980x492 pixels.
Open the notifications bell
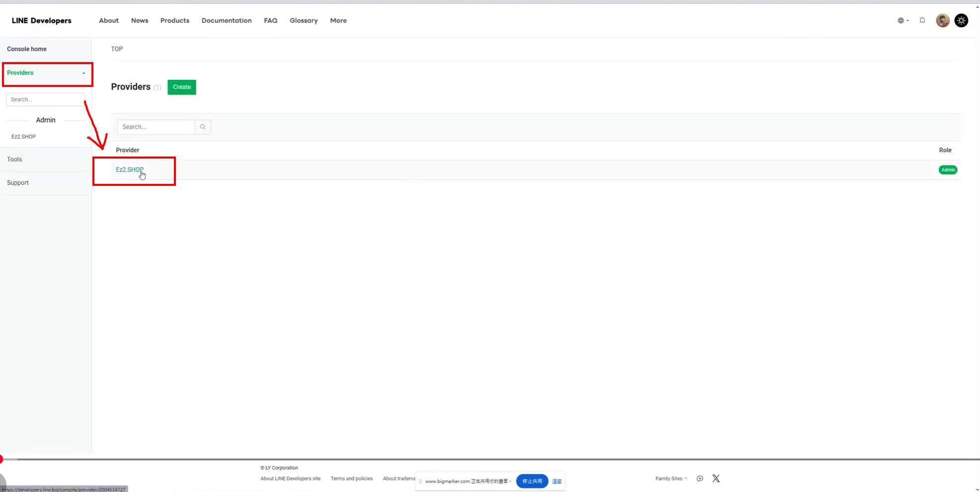point(922,20)
